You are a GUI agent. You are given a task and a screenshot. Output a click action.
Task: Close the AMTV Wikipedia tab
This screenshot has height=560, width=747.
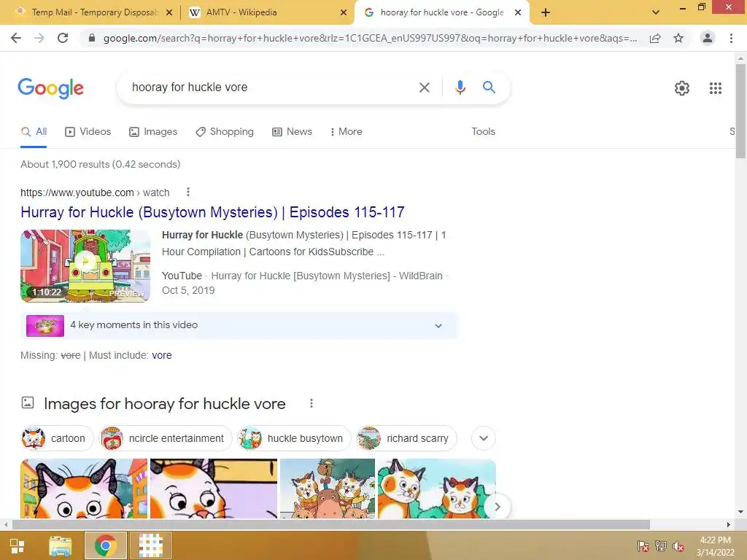[344, 12]
